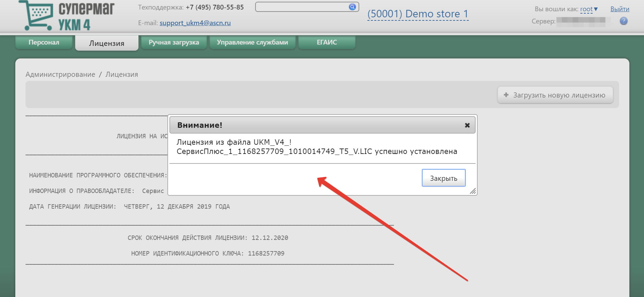Go to the Управление службами tab
Viewport: 644px width, 297px height.
pyautogui.click(x=252, y=42)
